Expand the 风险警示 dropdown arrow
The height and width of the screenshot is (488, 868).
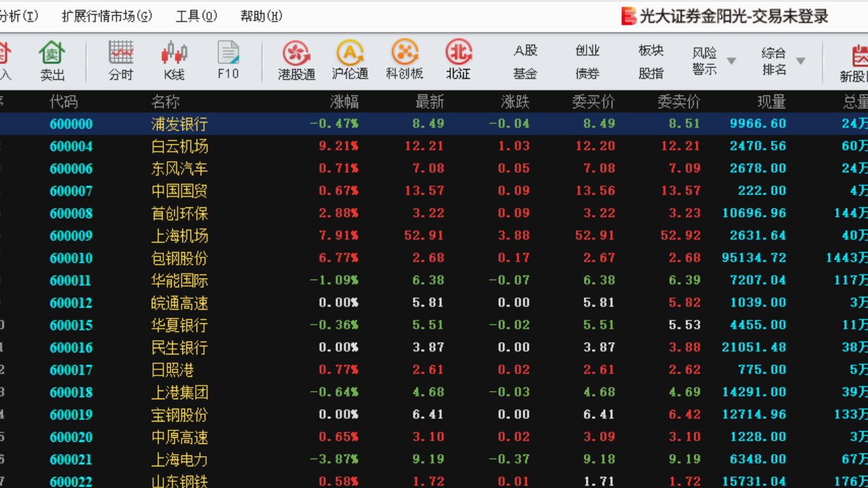coord(732,60)
